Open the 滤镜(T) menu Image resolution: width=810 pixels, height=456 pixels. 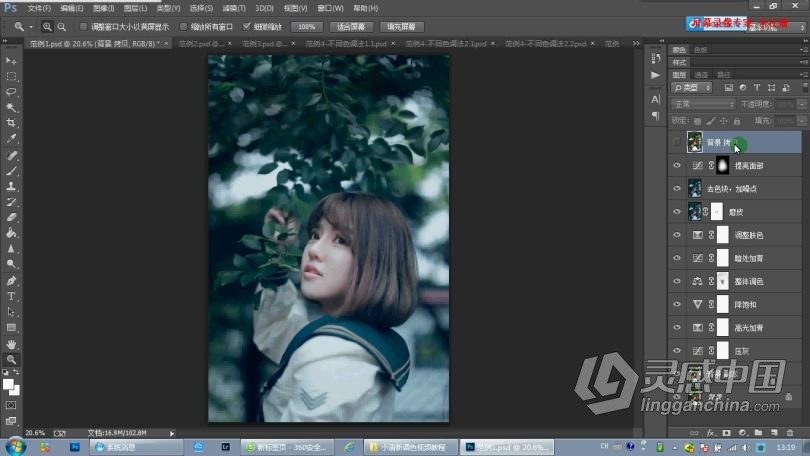click(234, 8)
